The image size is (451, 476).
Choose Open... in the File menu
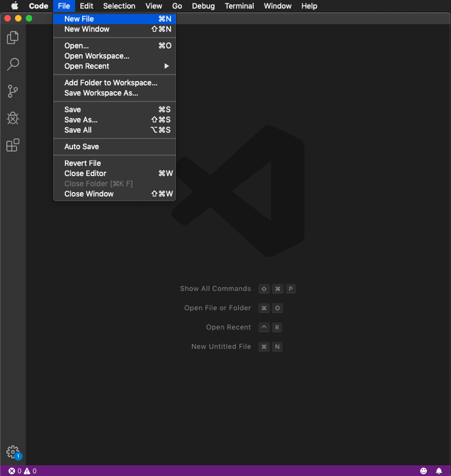tap(115, 46)
